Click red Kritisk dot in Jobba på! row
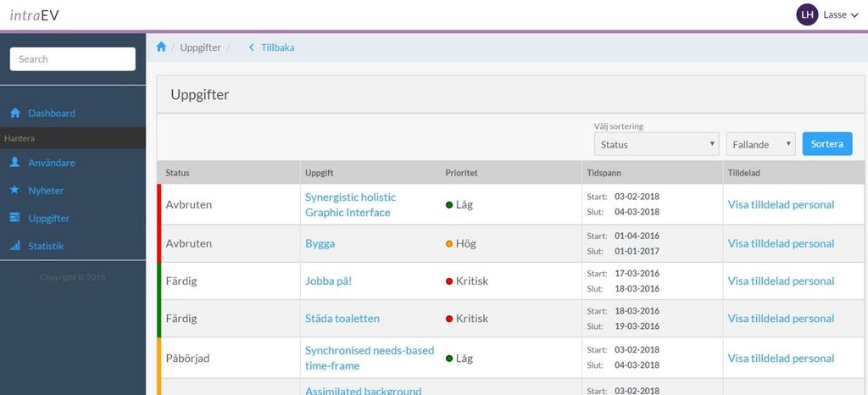 449,281
